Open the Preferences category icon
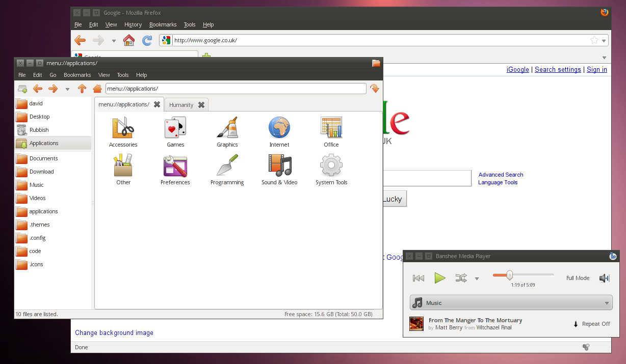 pyautogui.click(x=175, y=165)
